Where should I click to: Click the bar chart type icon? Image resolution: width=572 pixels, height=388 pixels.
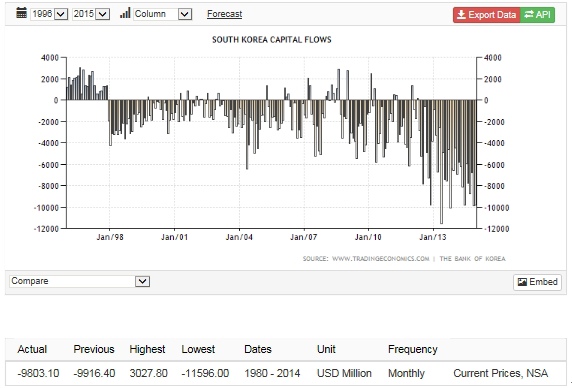pos(125,13)
